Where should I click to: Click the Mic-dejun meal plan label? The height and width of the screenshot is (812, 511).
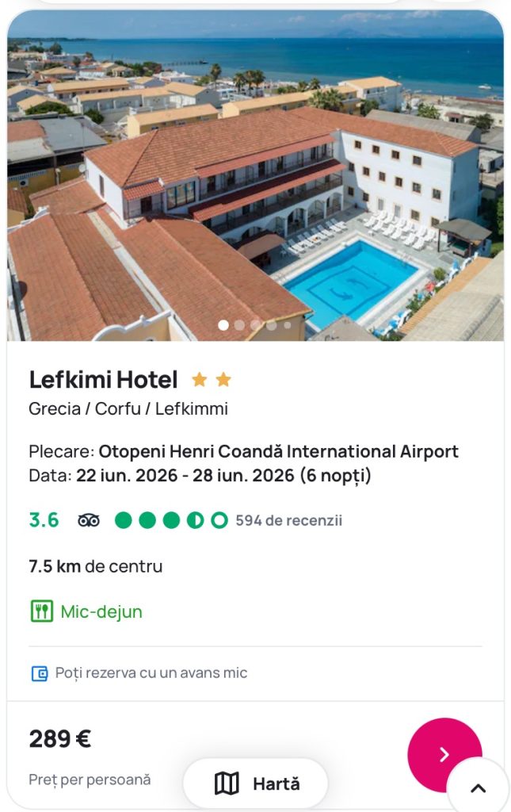click(101, 611)
